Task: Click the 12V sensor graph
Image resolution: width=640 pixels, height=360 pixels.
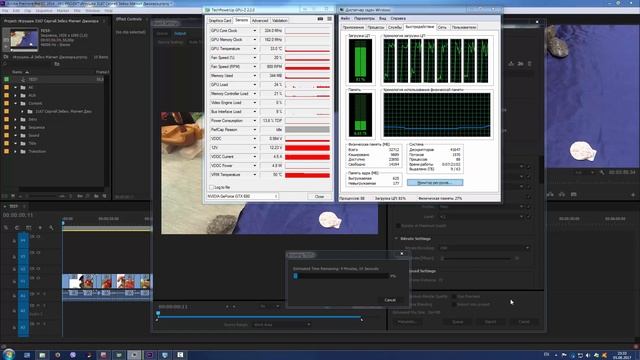Action: click(x=307, y=148)
